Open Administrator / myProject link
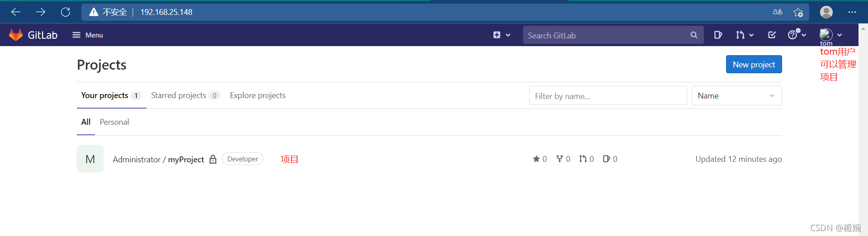This screenshot has height=236, width=868. [158, 159]
